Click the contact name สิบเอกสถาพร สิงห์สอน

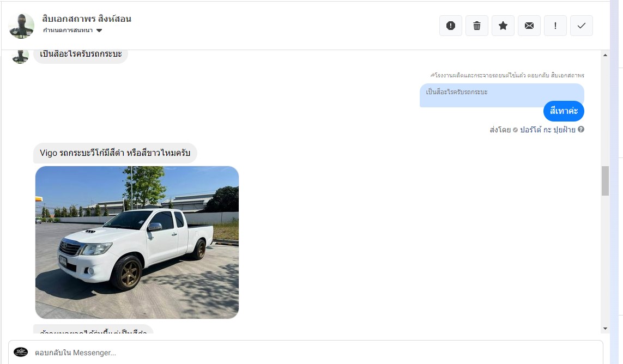coord(87,19)
